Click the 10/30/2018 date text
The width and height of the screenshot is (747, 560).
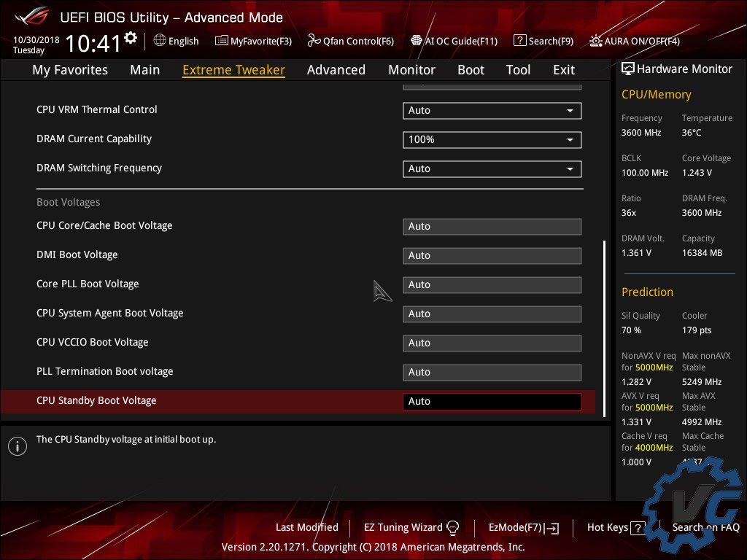(x=36, y=39)
